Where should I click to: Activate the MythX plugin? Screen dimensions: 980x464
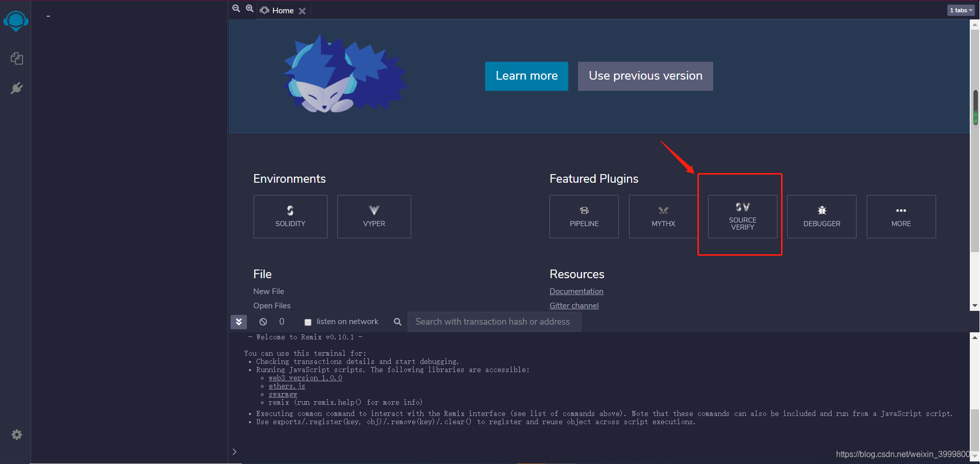(663, 216)
